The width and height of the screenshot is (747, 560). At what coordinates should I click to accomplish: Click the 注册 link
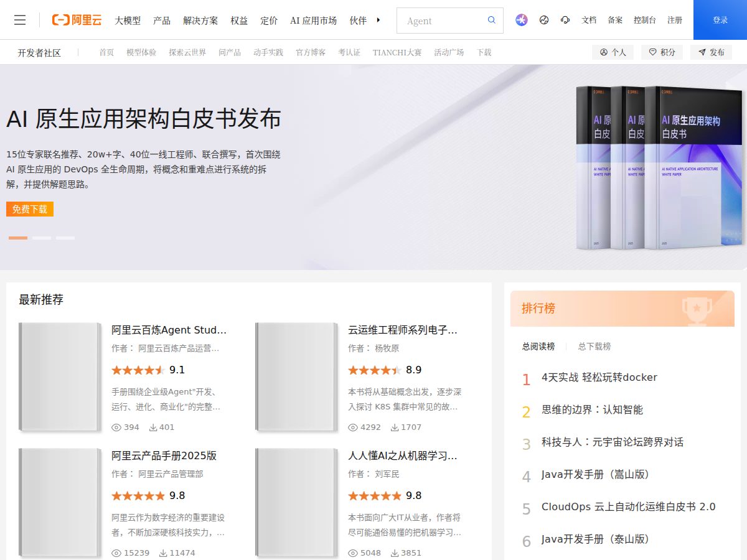(x=675, y=20)
